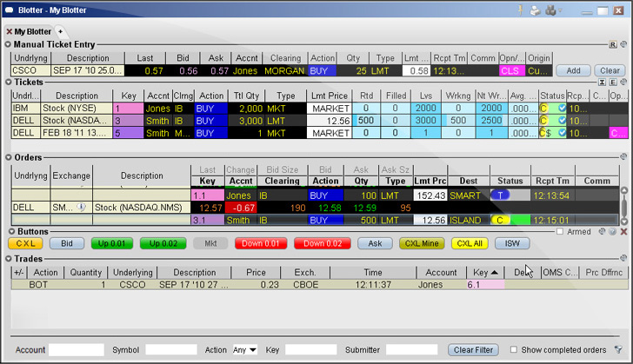Click the yellow C status icon in IBM ticket
Image resolution: width=633 pixels, height=364 pixels.
click(x=543, y=108)
